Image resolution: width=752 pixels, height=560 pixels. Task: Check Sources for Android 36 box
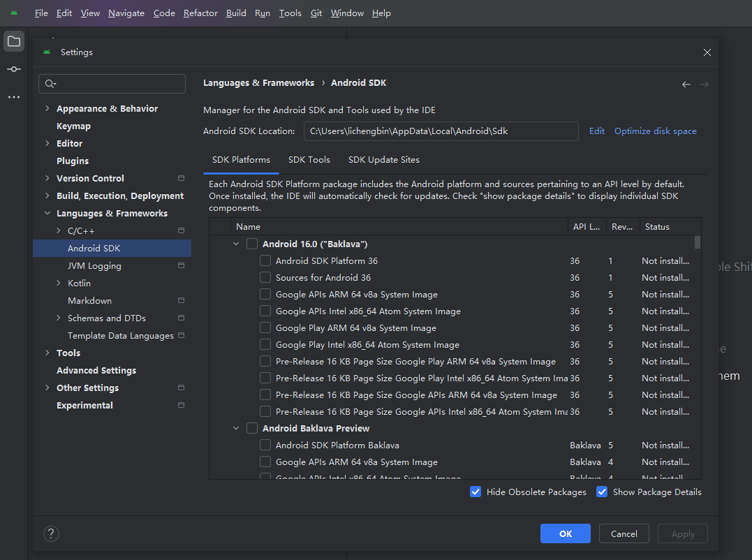[x=265, y=278]
